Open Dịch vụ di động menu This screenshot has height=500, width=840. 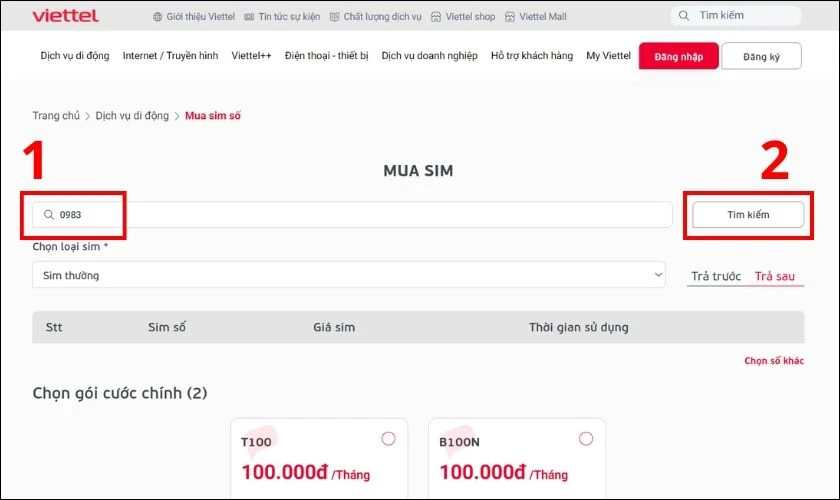(x=75, y=56)
